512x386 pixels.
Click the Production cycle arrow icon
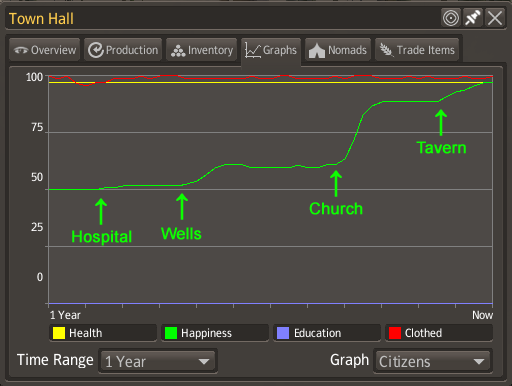click(x=96, y=50)
